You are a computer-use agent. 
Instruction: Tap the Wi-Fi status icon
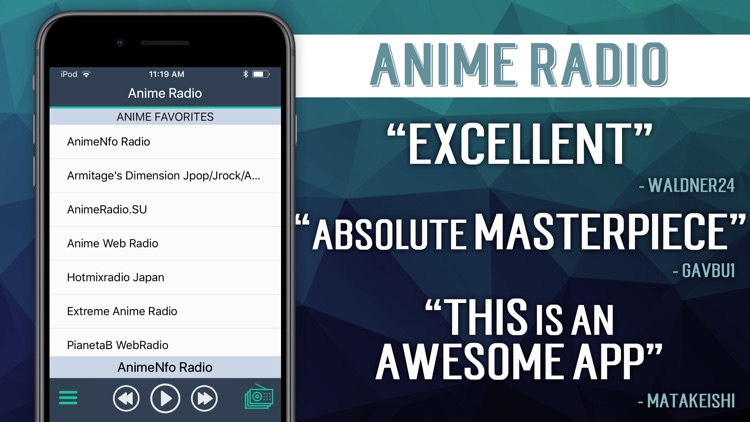coord(87,74)
